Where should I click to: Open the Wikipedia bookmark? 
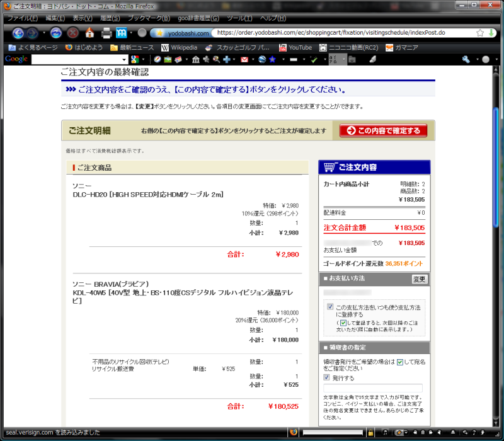179,48
